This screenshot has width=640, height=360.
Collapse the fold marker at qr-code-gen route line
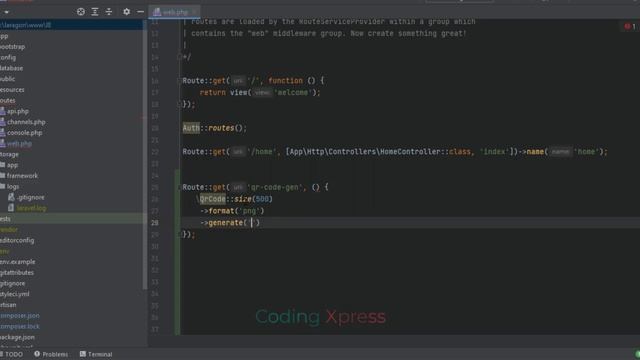pyautogui.click(x=179, y=187)
